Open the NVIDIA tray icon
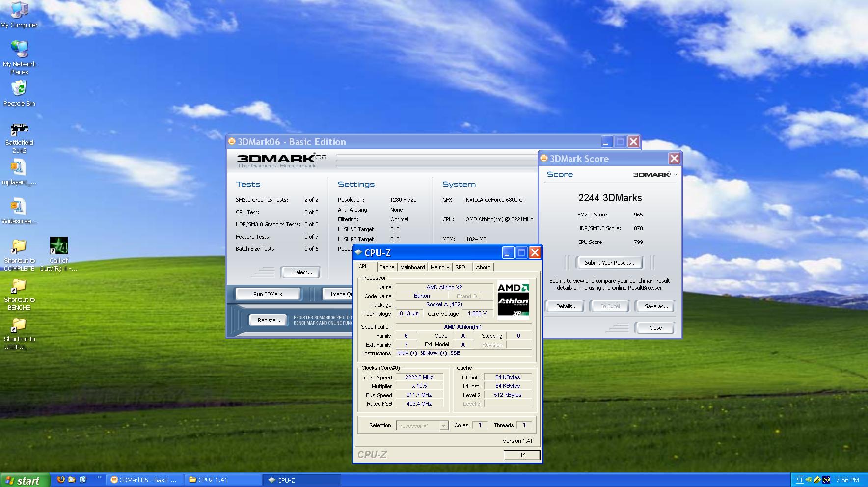This screenshot has height=487, width=868. tap(809, 480)
